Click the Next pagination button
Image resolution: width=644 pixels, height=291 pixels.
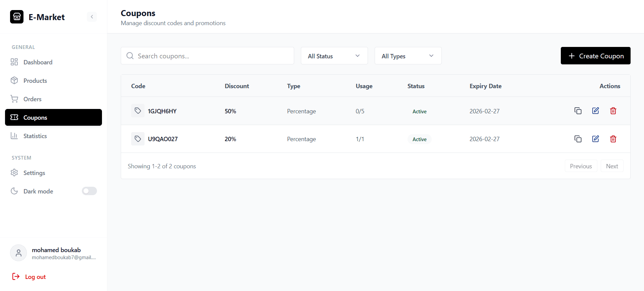tap(612, 166)
